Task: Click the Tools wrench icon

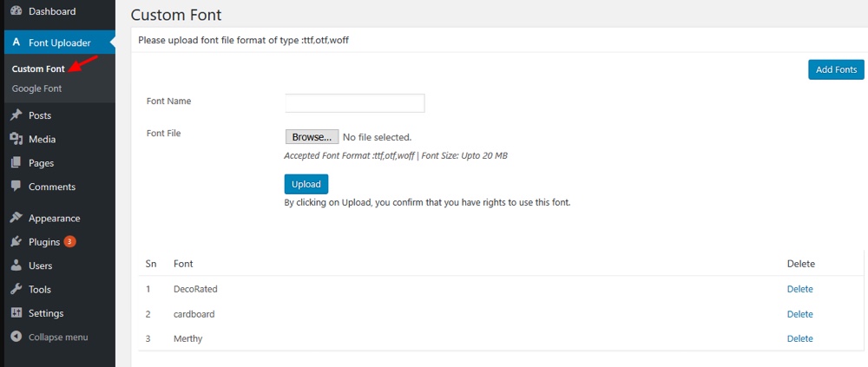Action: pos(16,290)
